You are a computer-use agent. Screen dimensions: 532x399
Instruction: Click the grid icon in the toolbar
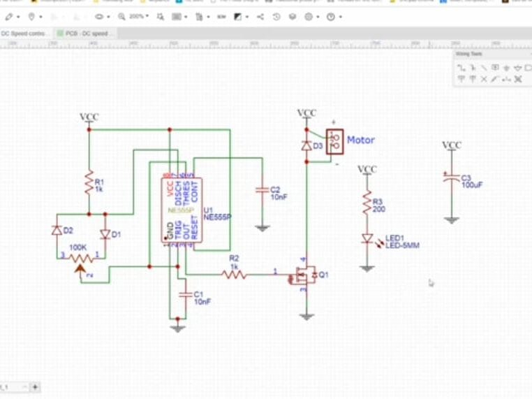pos(177,17)
